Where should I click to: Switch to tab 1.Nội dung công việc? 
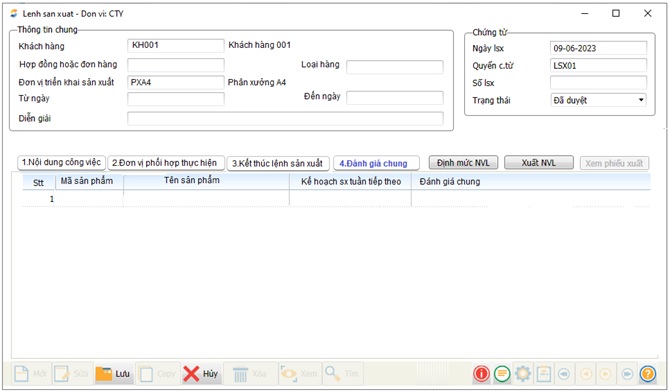tap(62, 162)
